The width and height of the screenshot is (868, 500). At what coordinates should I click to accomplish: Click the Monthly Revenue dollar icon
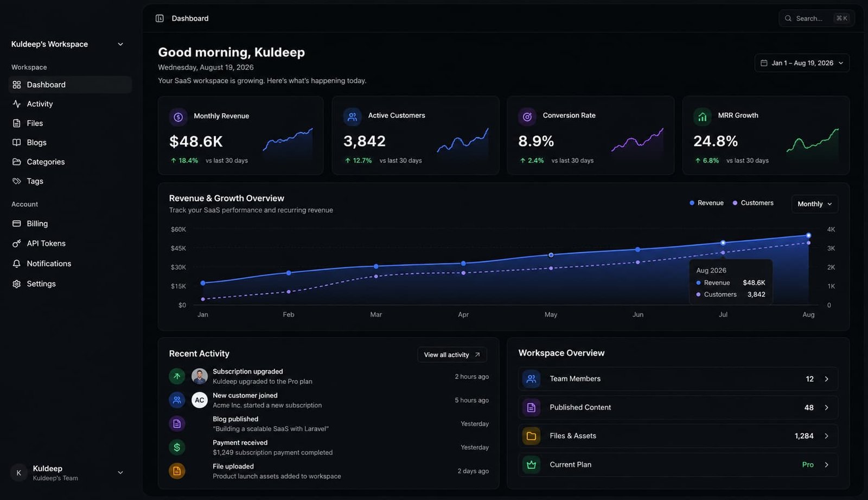coord(178,117)
